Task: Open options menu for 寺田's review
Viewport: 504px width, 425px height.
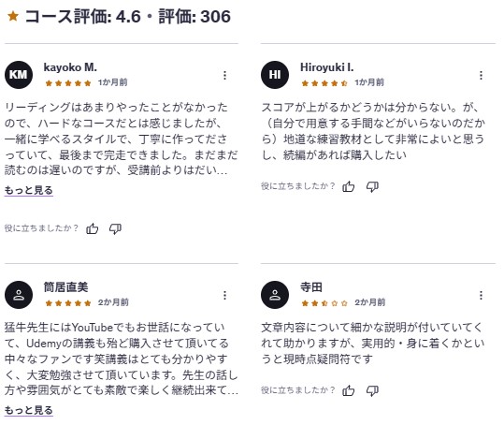Action: (x=481, y=295)
